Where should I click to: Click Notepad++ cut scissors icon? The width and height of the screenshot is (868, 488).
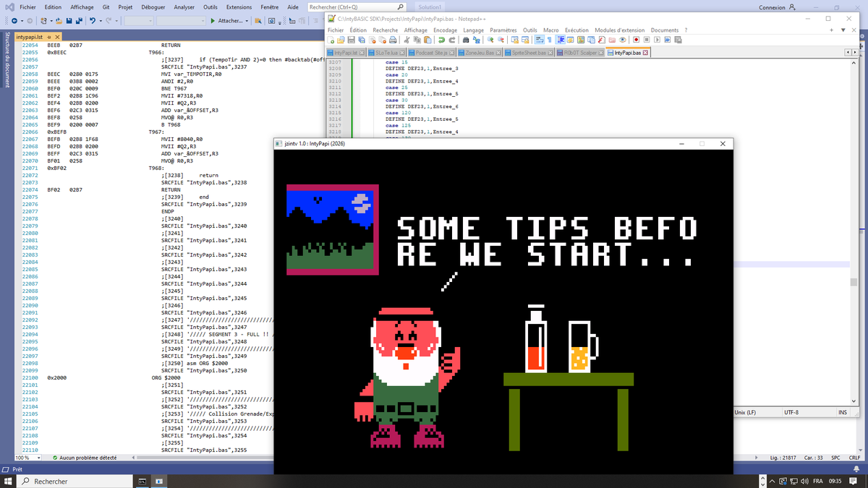[x=407, y=40]
